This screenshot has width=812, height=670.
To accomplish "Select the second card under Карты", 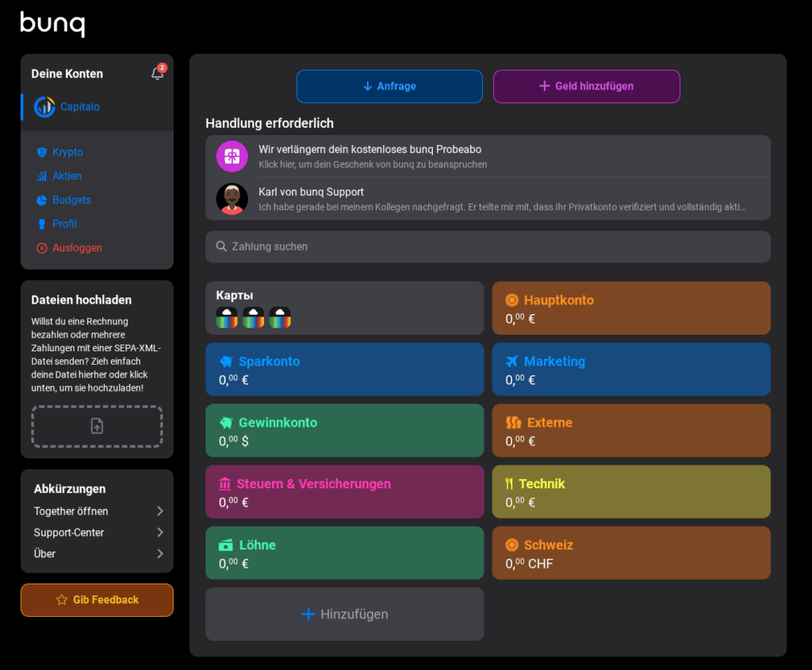I will coord(253,317).
